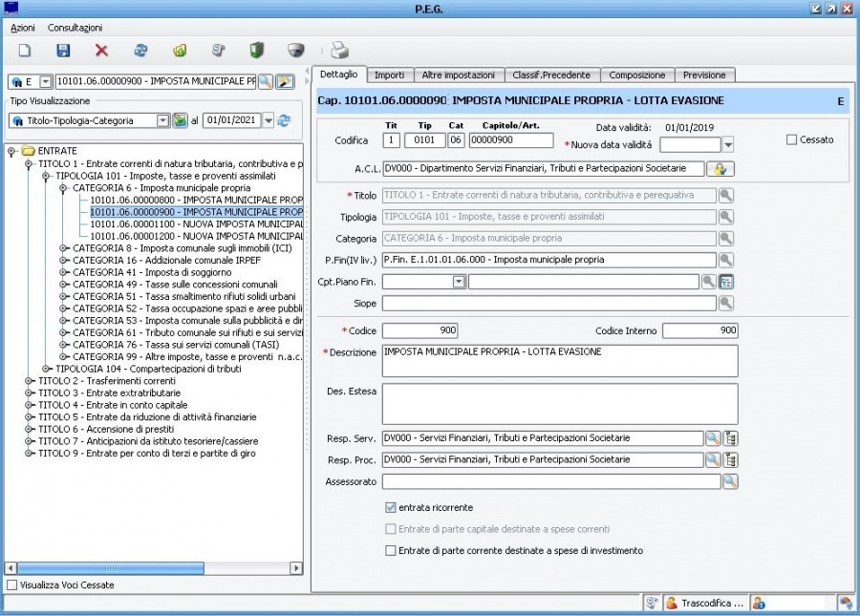Screen dimensions: 860x616
Task: Click the blue floppy disk save icon
Action: 63,51
